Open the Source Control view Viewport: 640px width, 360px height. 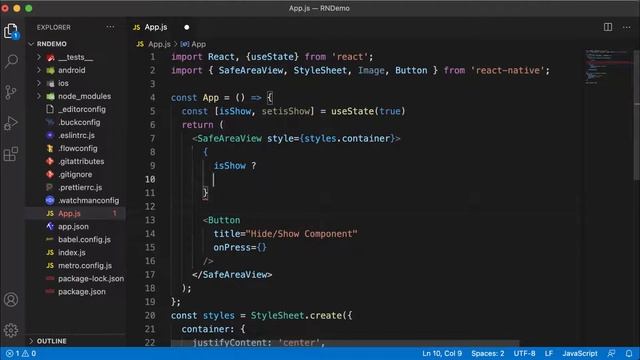[11, 92]
